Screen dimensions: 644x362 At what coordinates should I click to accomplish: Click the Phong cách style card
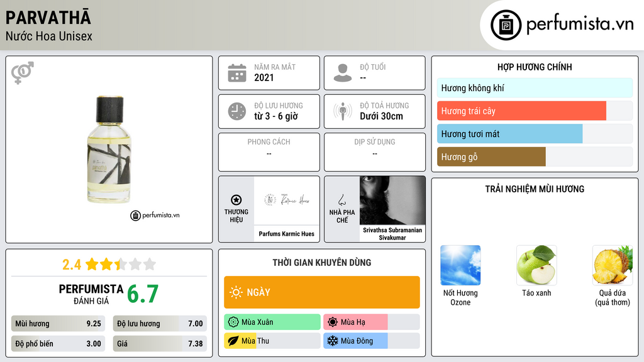pos(269,152)
